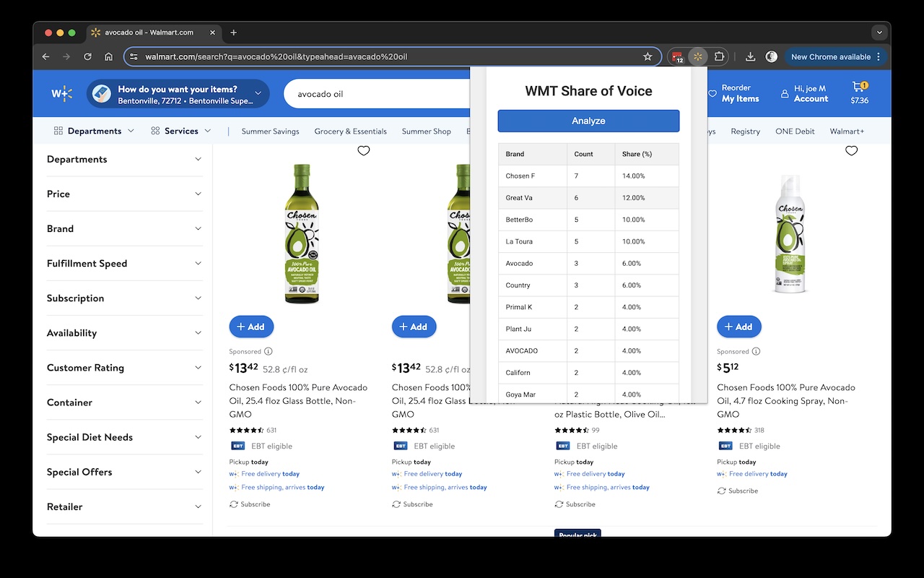
Task: Open the tab search chevron in tab strip
Action: (x=879, y=33)
